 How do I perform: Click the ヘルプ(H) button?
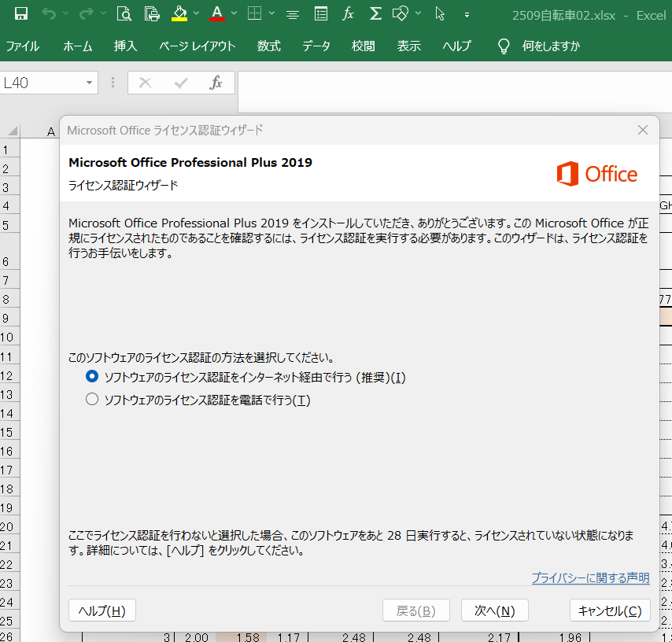(x=102, y=610)
